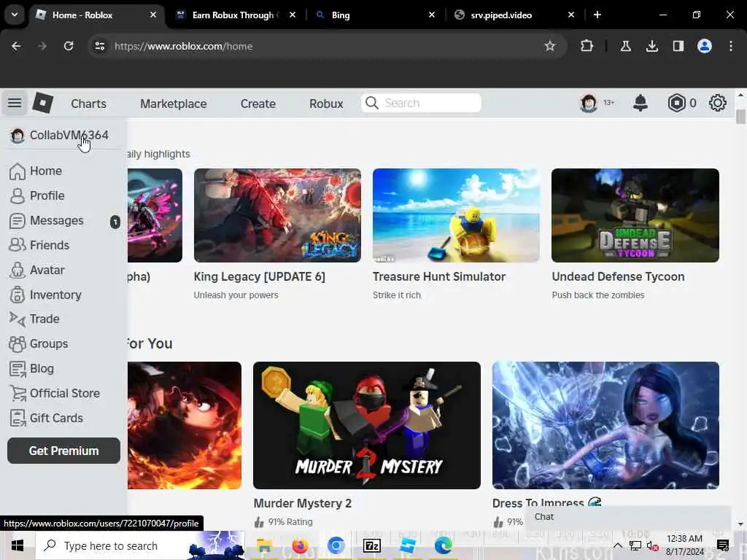Open browser downloads icon
Screen dimensions: 747x560
[651, 46]
